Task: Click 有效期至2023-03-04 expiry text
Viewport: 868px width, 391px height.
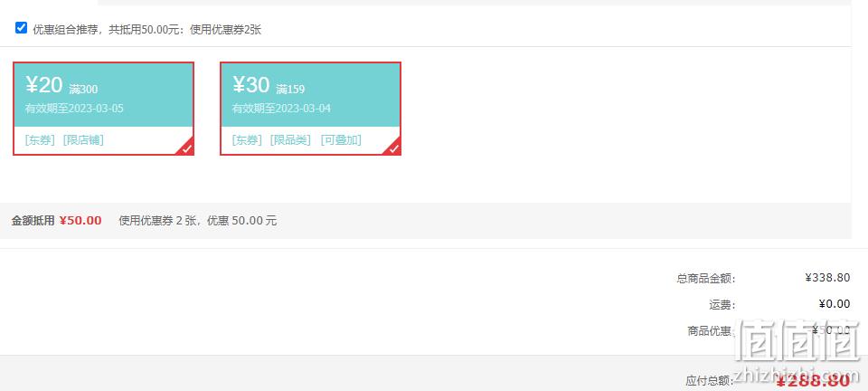Action: [281, 109]
